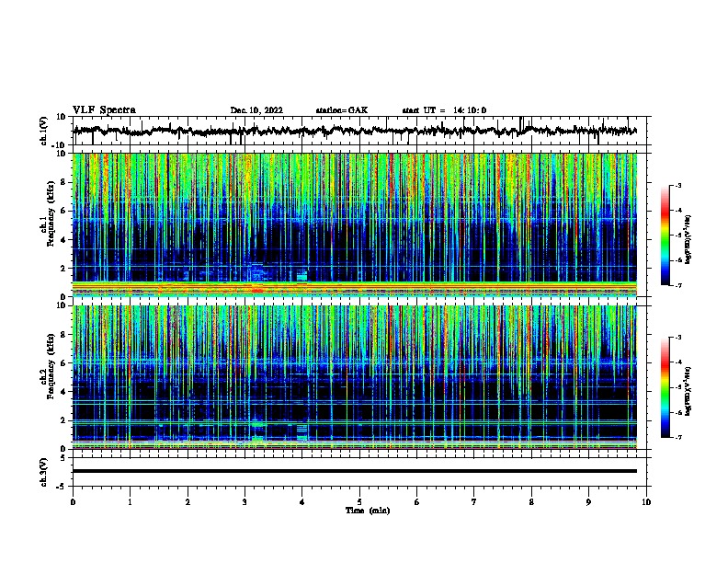Click the ch.1 spectrogram color scale bar
This screenshot has width=728, height=563.
pos(665,236)
